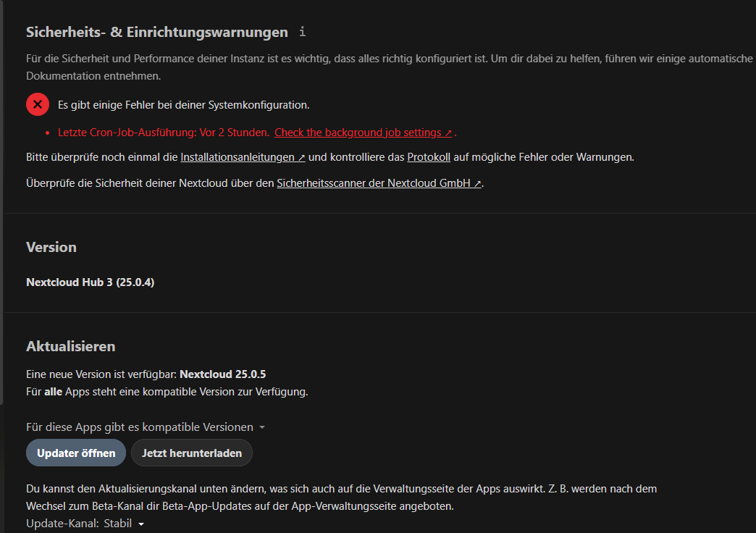Screen dimensions: 756x533
Task: Click the 'Version' heading
Action: [x=51, y=247]
